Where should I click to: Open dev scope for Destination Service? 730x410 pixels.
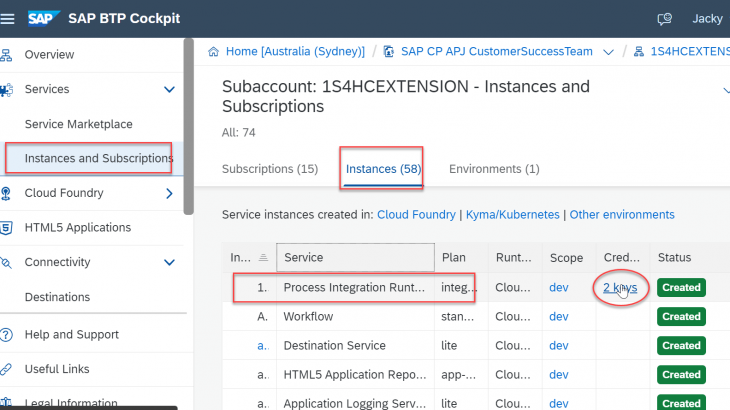[x=559, y=346]
